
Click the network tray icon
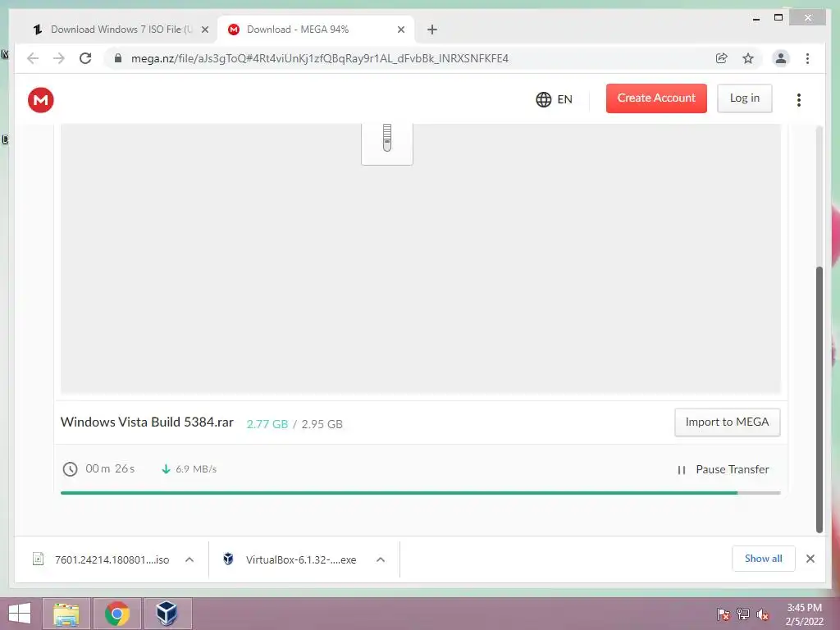(x=743, y=614)
